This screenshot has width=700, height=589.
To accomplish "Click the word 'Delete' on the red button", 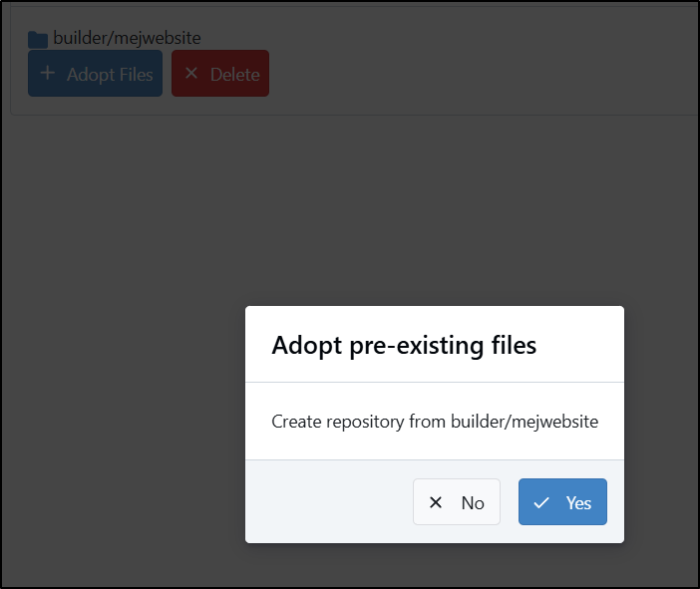I will tap(234, 75).
